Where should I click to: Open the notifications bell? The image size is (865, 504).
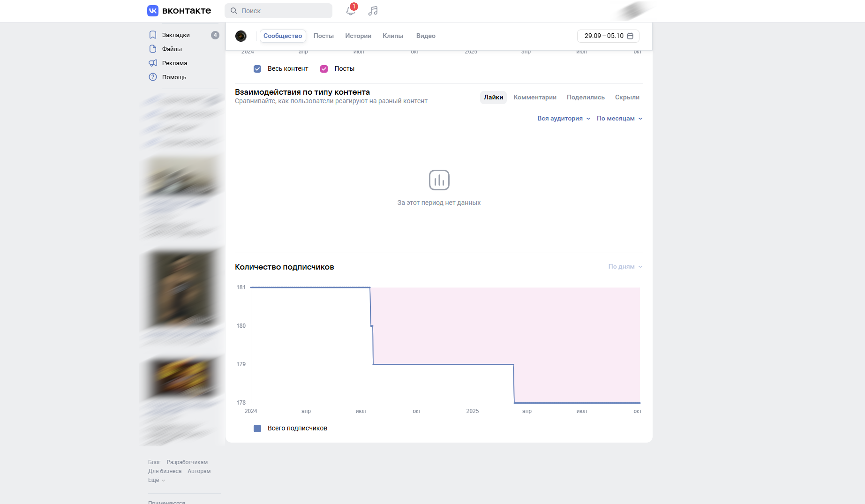point(350,11)
